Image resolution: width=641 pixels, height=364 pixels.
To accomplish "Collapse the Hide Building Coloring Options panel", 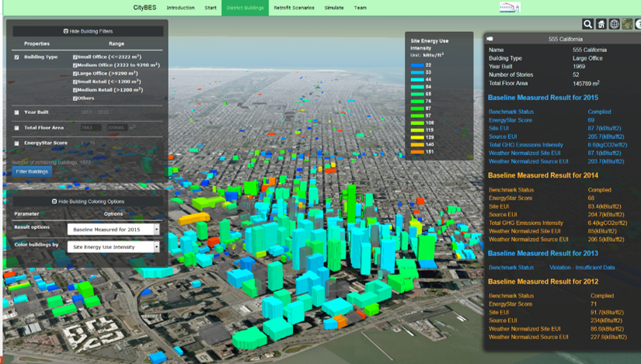I will [x=88, y=202].
